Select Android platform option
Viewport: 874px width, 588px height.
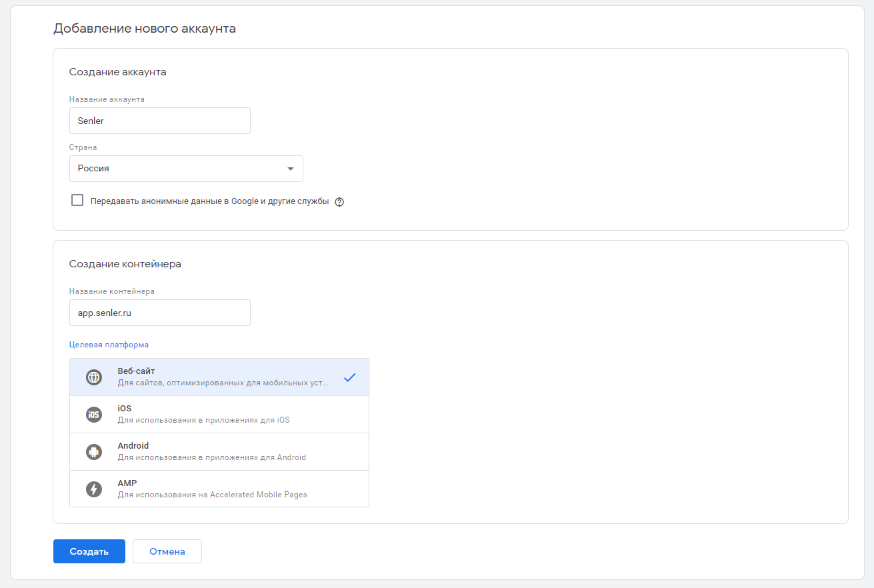tap(220, 452)
